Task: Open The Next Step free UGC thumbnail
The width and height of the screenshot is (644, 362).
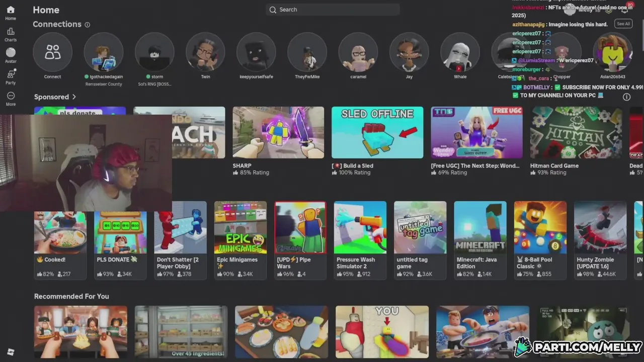Action: [x=476, y=132]
